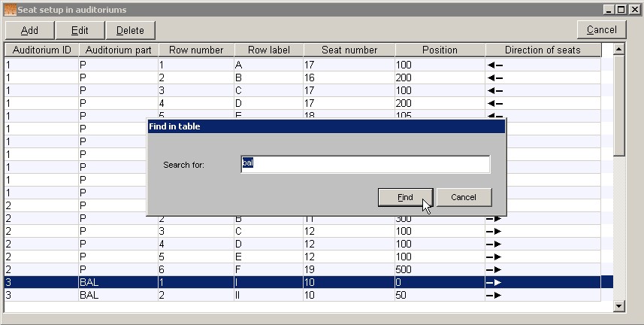Screen dimensions: 644x325
Task: Click the Add button
Action: coord(30,30)
